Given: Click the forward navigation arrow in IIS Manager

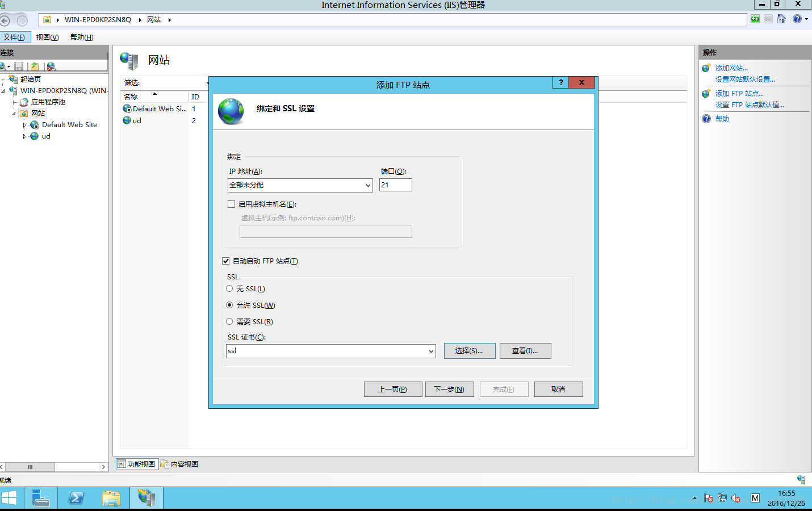Looking at the screenshot, I should 22,20.
